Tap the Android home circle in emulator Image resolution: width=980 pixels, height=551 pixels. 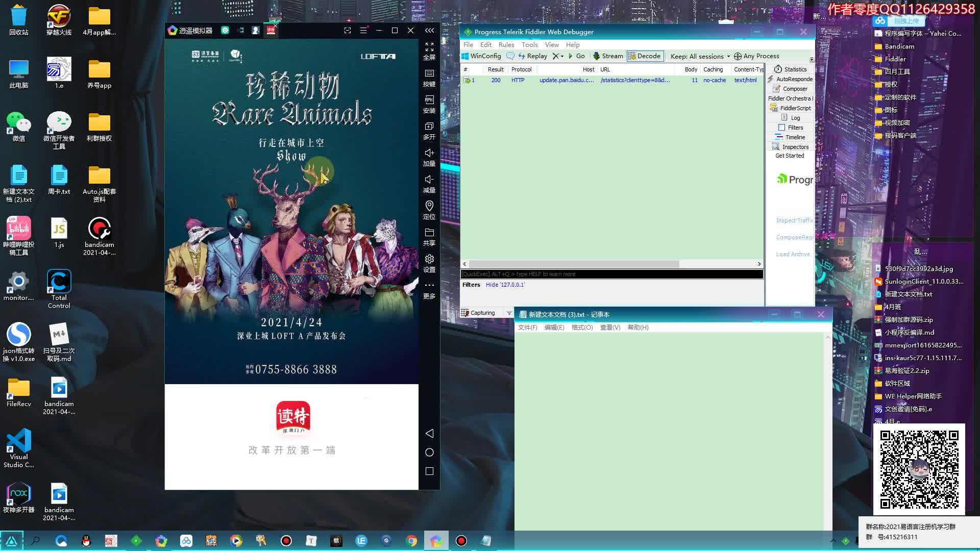coord(429,453)
